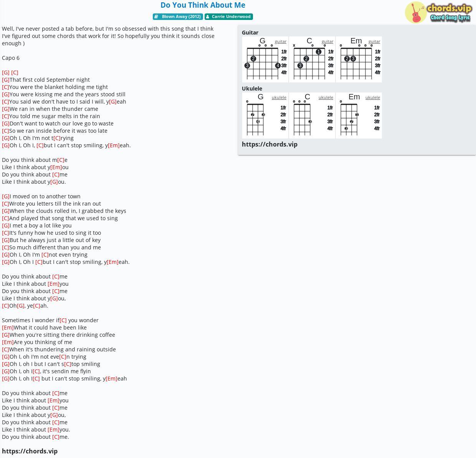
Task: Open the Carrie Underwood artist tag
Action: [x=231, y=16]
